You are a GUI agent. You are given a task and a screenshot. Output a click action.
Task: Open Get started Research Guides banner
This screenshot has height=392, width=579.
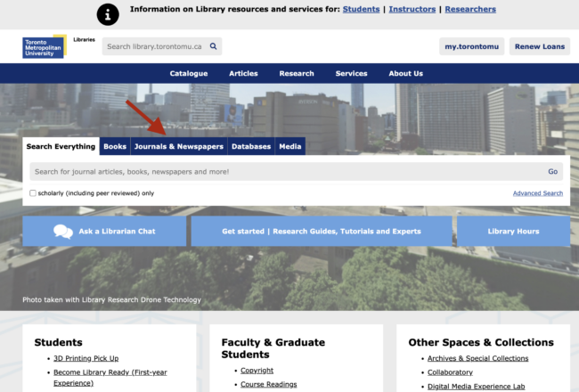[x=322, y=232]
